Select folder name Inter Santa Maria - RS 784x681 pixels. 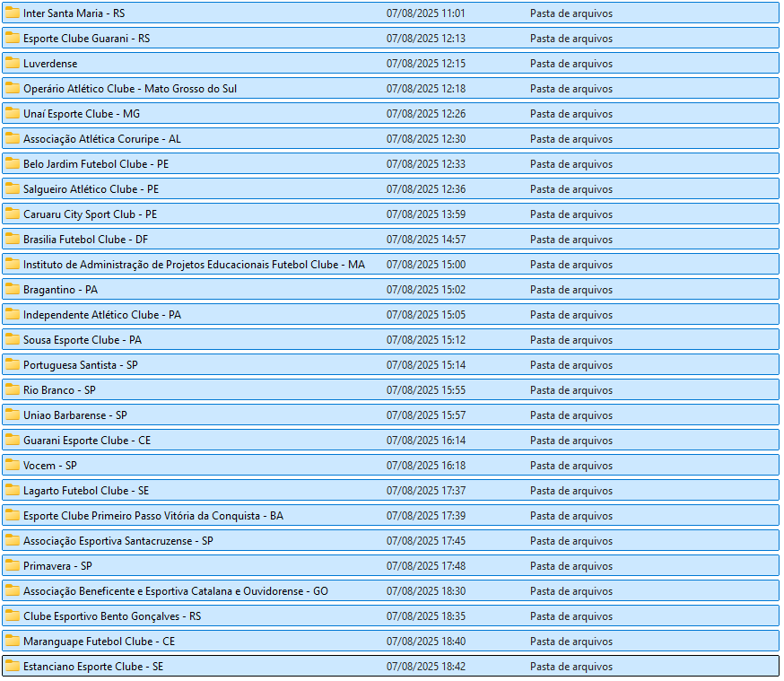74,13
